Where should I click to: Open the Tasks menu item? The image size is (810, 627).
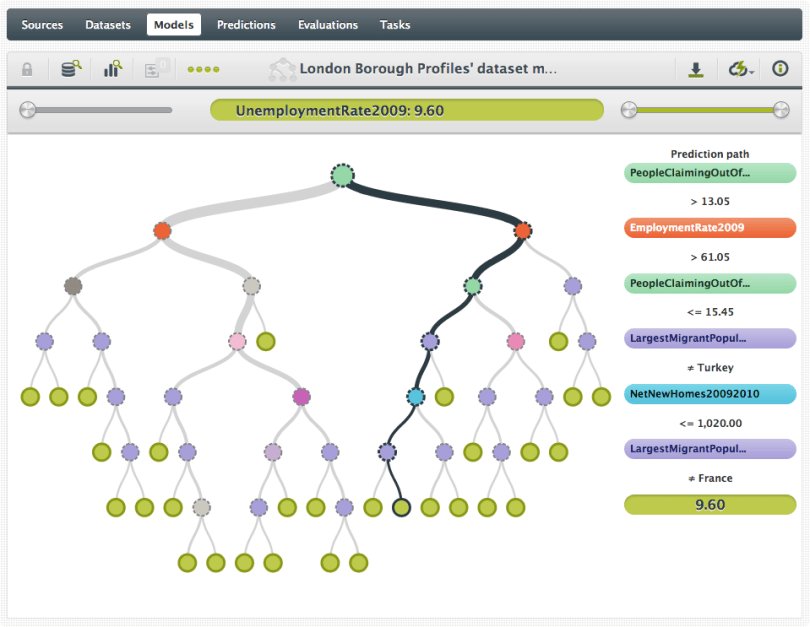[395, 24]
